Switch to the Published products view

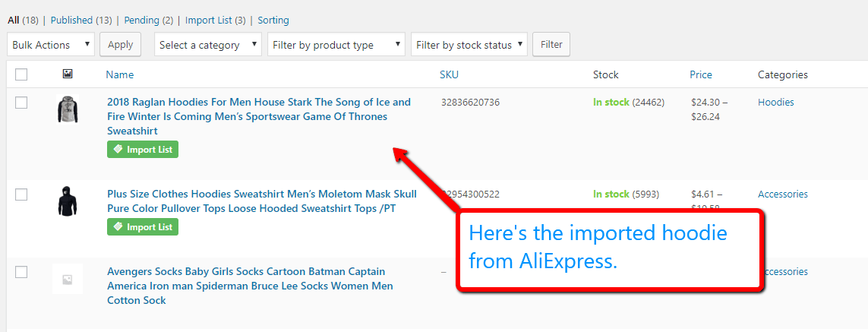click(71, 21)
